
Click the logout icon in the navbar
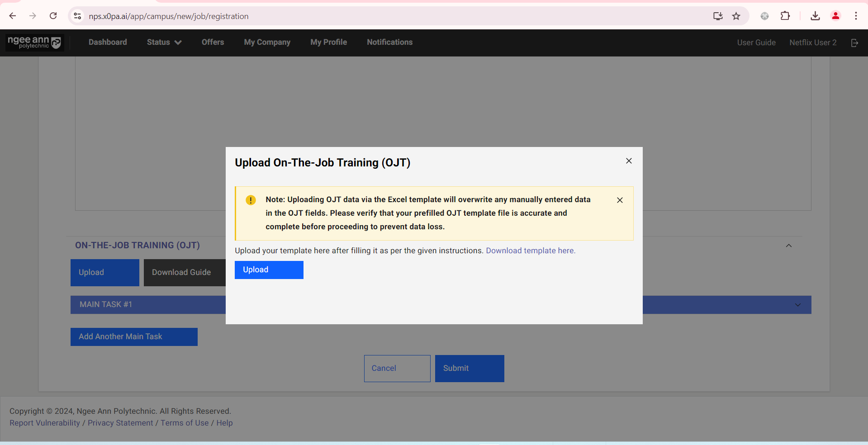click(854, 43)
